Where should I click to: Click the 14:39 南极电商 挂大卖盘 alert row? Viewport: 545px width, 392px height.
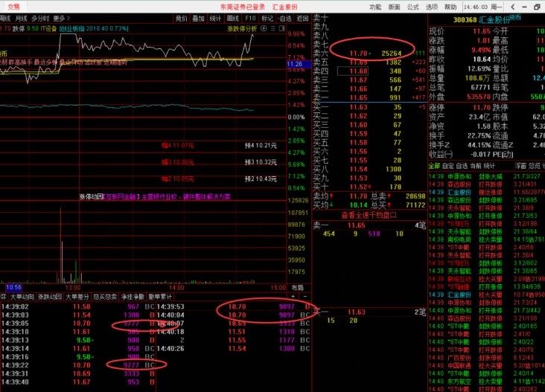(487, 240)
